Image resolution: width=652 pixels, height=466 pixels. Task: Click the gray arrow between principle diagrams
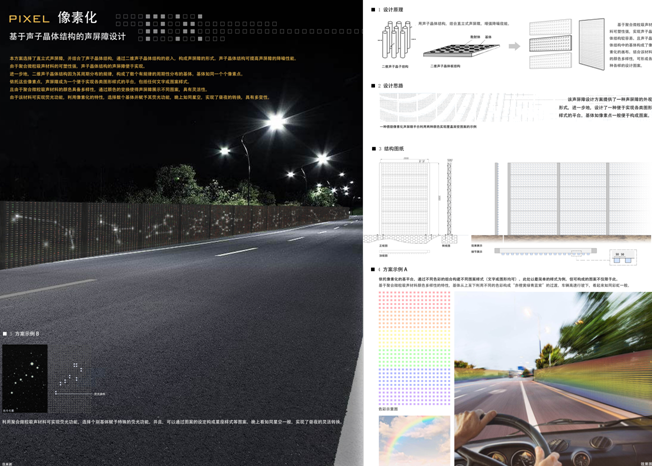coord(514,46)
